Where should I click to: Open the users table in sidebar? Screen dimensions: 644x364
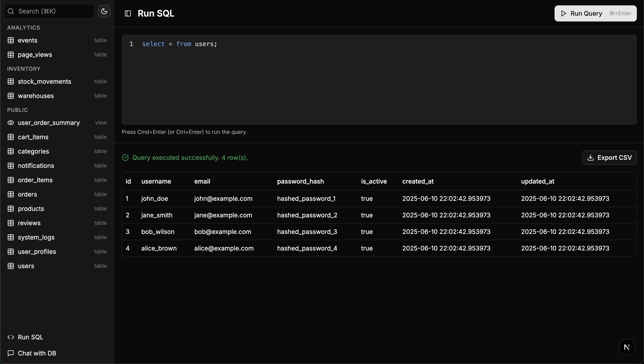pos(57,266)
